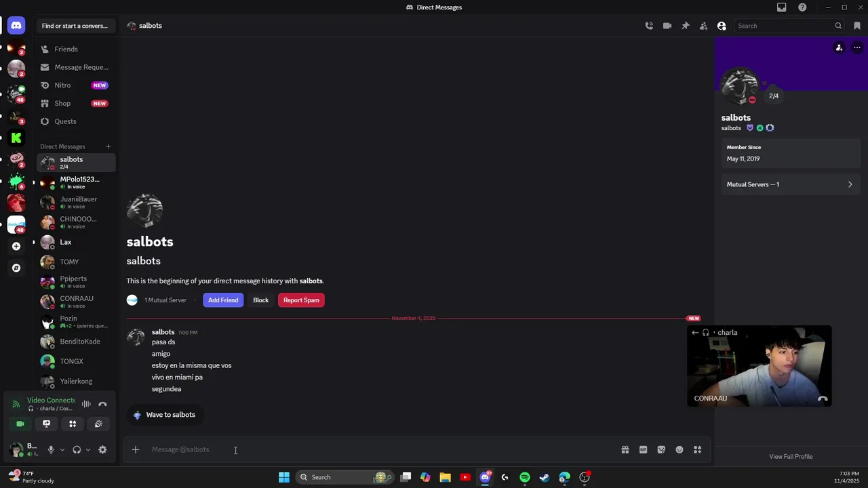This screenshot has width=868, height=488.
Task: Click the Report Spam button
Action: click(301, 300)
